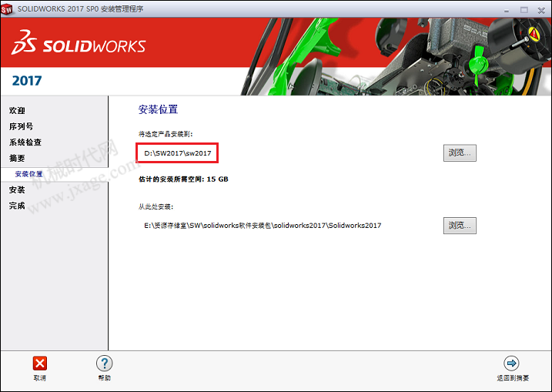552x392 pixels.
Task: Click the 从此处安装 label
Action: 156,206
